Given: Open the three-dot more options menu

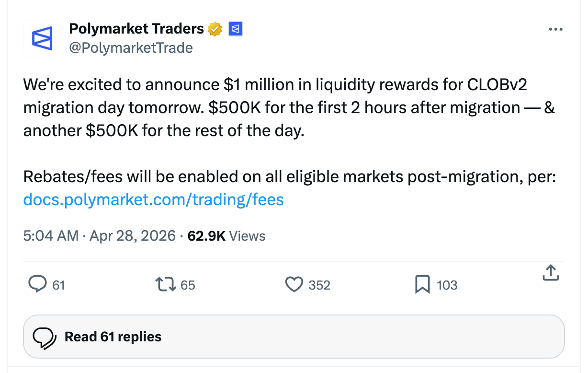Looking at the screenshot, I should (555, 30).
